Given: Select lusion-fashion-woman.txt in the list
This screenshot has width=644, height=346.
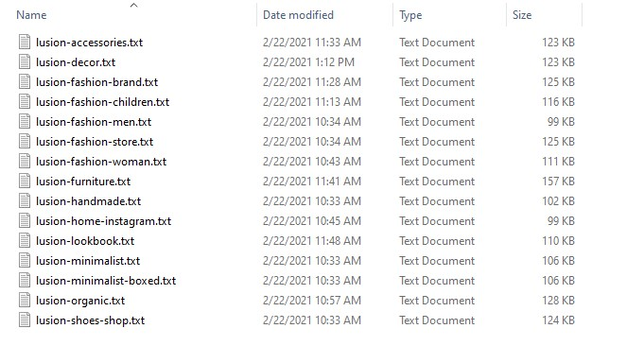Looking at the screenshot, I should 101,162.
